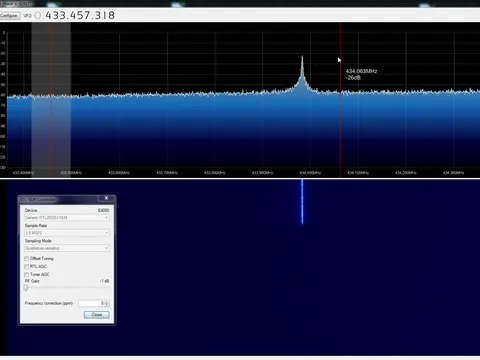The height and width of the screenshot is (360, 480).
Task: Click the 433.700MHz frequency axis label
Action: [x=167, y=173]
